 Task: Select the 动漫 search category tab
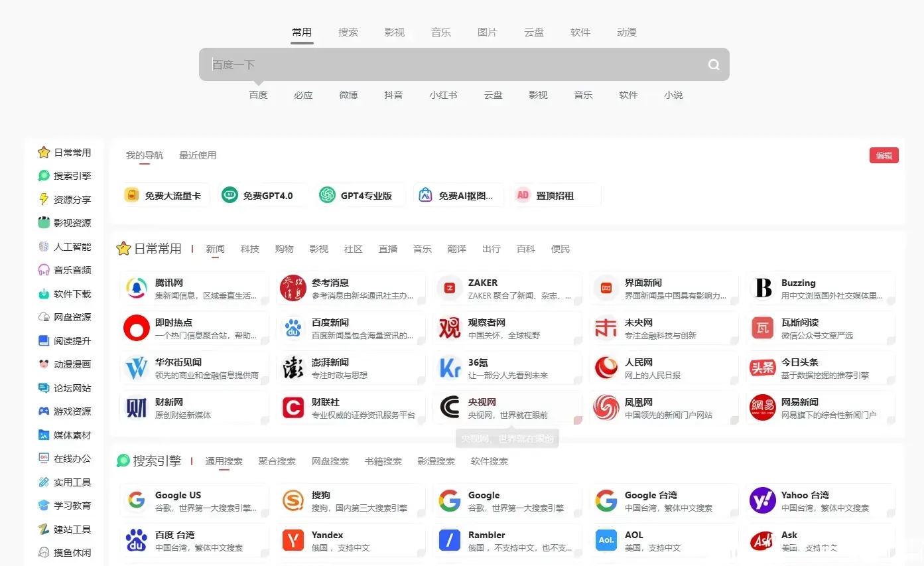(x=627, y=33)
